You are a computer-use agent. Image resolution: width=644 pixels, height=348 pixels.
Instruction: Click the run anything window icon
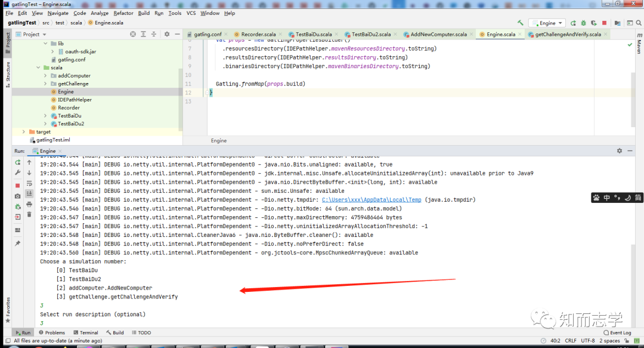coord(630,23)
